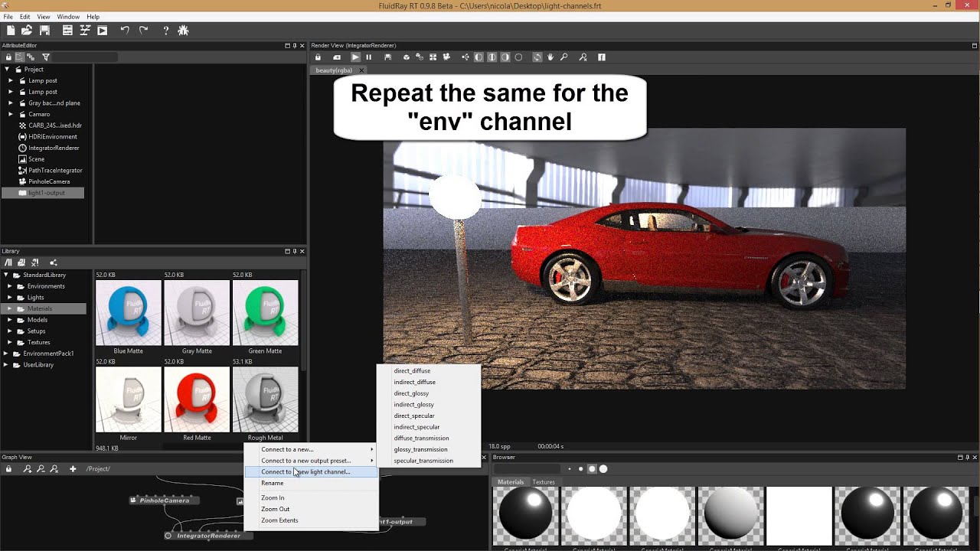Collapse the StandardLibrary folder
The width and height of the screenshot is (980, 551).
(6, 275)
